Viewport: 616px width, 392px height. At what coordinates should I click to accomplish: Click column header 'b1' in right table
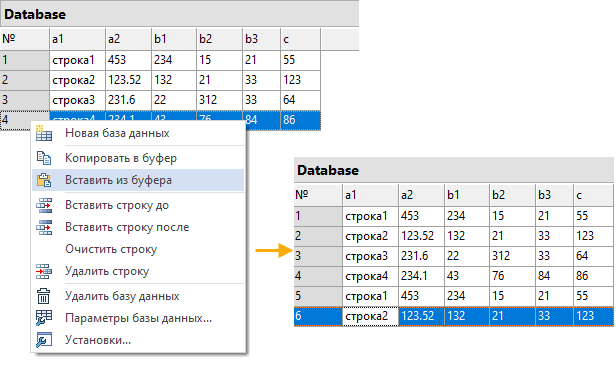click(467, 195)
